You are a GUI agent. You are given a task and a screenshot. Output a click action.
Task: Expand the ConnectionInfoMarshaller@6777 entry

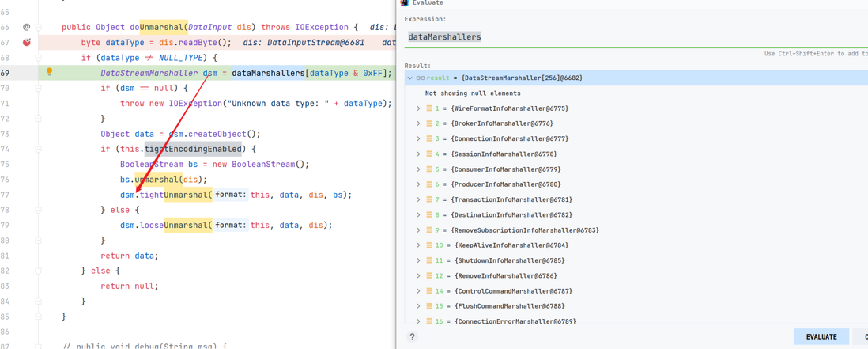coord(419,138)
